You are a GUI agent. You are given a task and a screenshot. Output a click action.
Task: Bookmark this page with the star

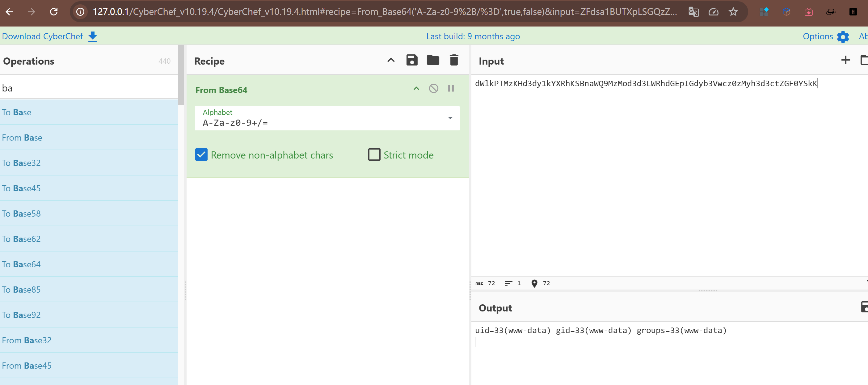(733, 12)
